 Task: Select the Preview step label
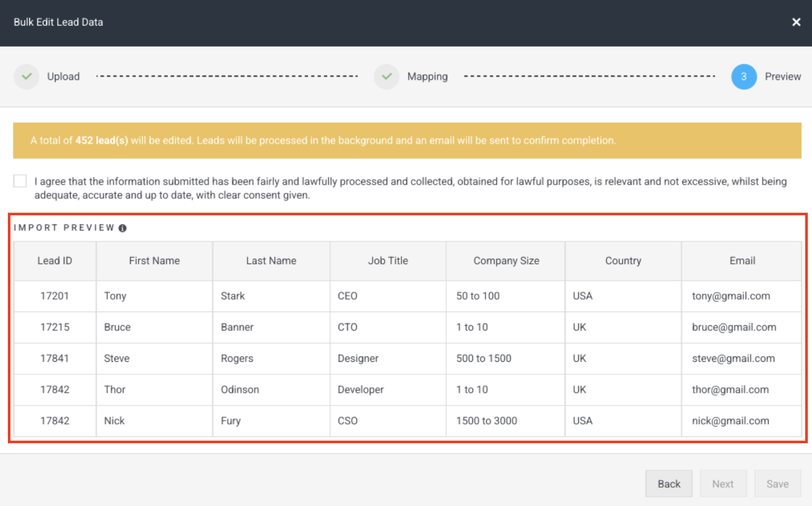783,76
